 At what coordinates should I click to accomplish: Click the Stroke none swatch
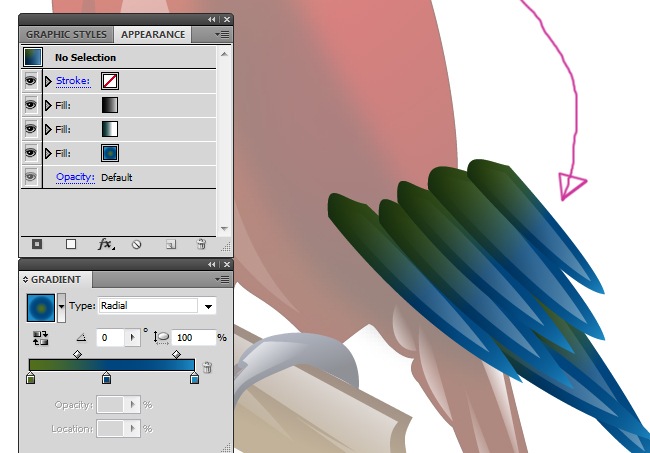pos(110,81)
